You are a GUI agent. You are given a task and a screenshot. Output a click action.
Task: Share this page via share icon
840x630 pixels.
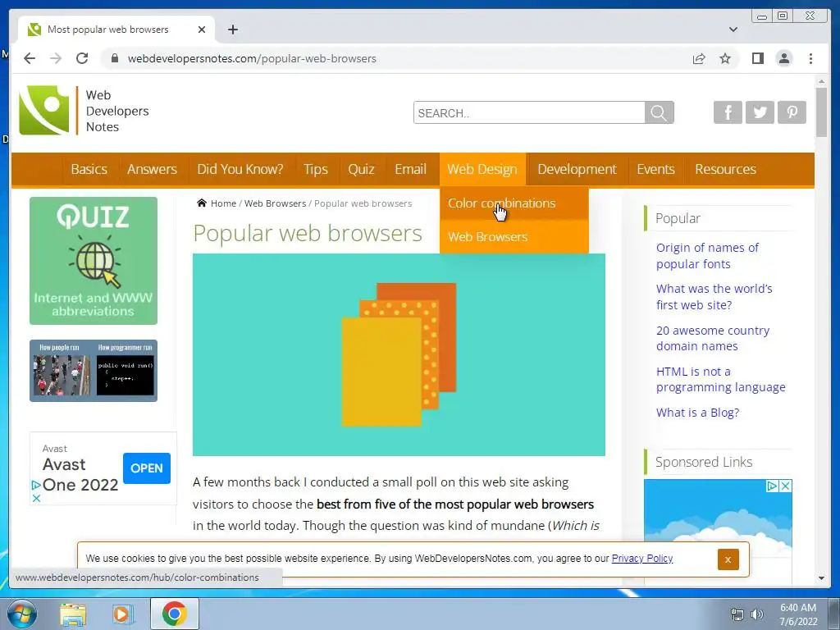click(699, 58)
